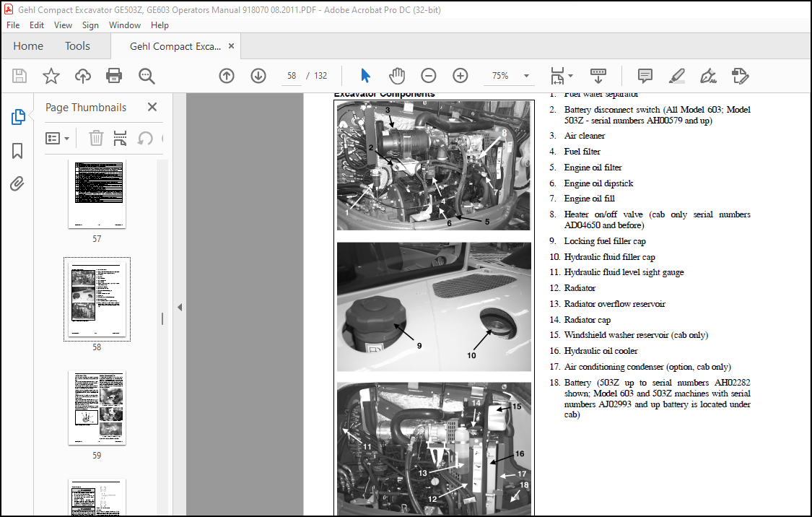Open thumbnails options dropdown menu
Screen dimensions: 812x517
point(58,139)
